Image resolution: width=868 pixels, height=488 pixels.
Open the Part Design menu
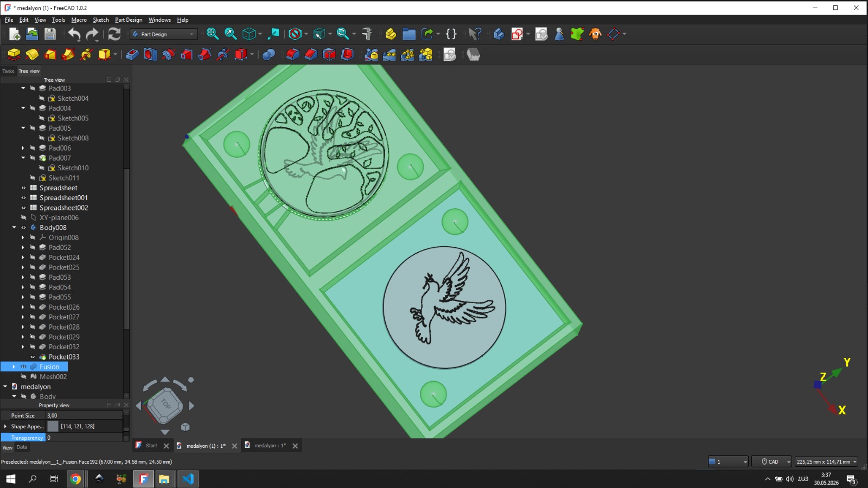click(129, 20)
